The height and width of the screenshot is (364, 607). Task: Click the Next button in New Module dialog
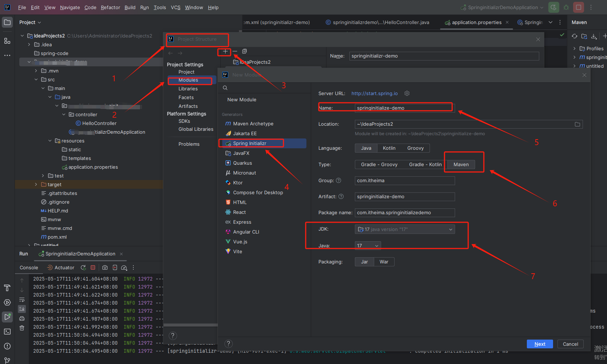click(540, 344)
